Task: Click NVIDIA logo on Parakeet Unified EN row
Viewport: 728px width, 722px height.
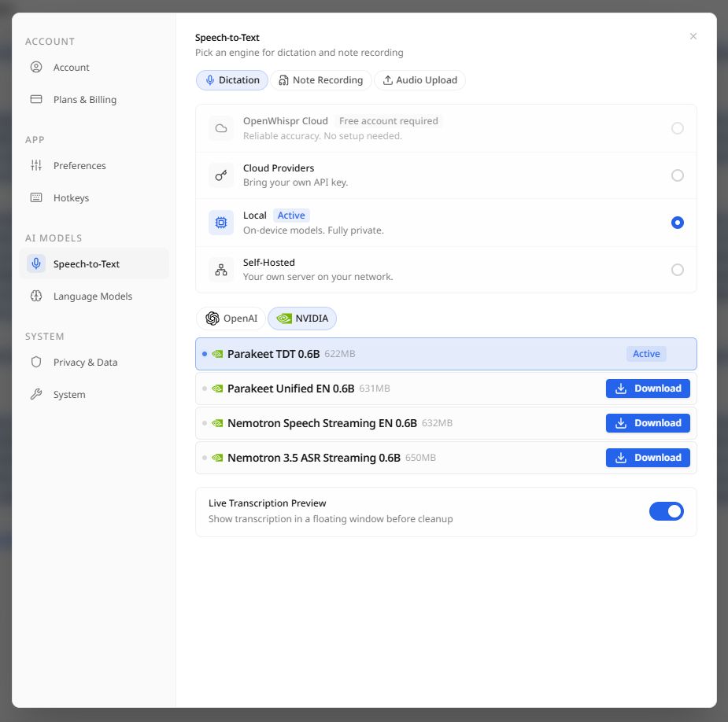Action: tap(217, 389)
